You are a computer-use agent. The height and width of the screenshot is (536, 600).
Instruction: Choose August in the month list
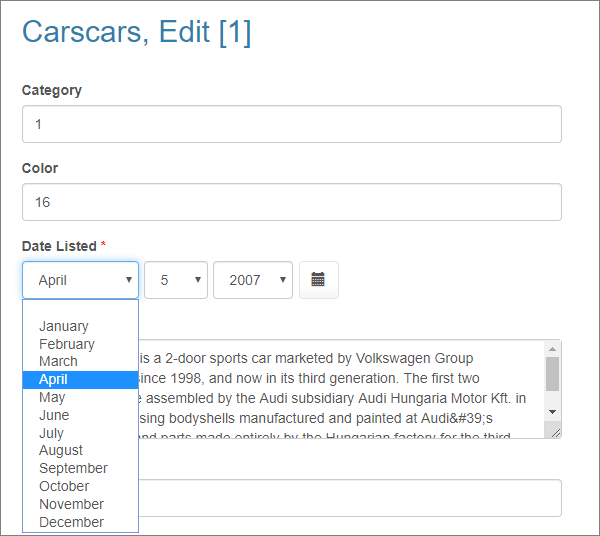coord(80,451)
